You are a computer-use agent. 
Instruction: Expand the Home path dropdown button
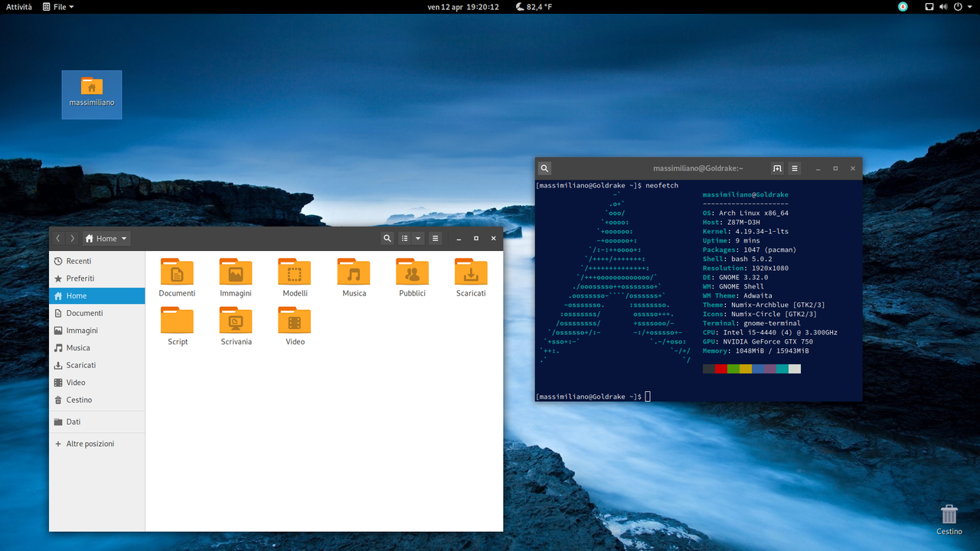coord(106,239)
